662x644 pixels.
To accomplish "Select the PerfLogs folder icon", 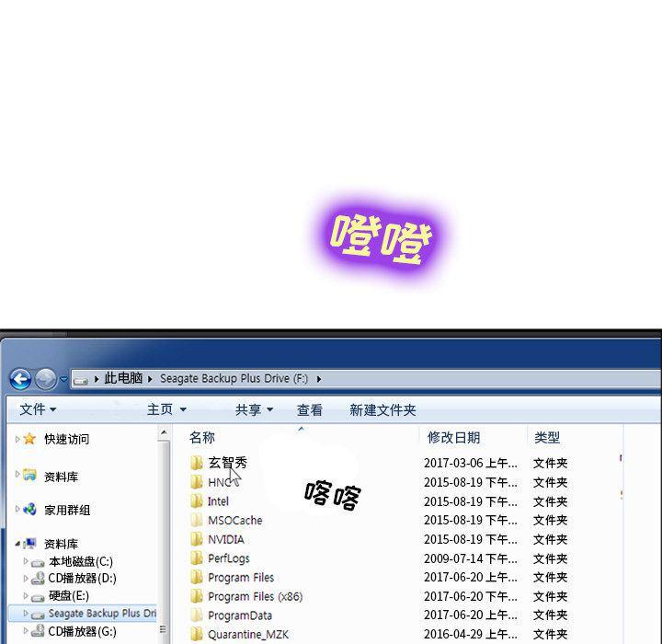I will coord(197,558).
